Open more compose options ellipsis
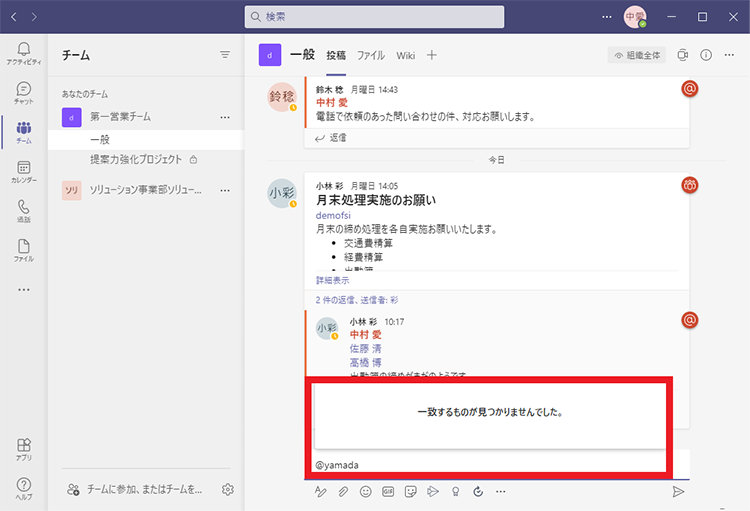750x511 pixels. (x=500, y=491)
